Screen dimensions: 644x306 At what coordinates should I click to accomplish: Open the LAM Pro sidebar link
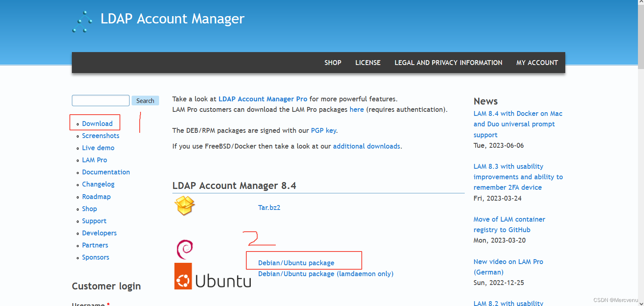[94, 160]
